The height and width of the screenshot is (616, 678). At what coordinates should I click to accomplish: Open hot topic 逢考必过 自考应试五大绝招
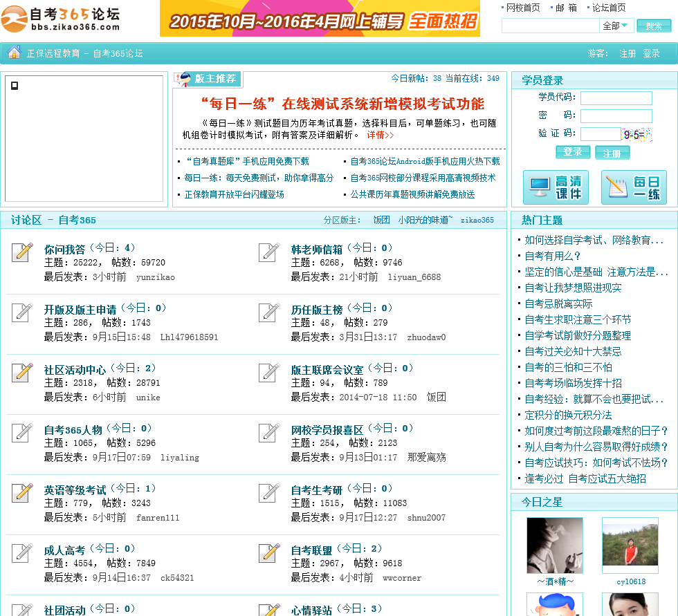pyautogui.click(x=585, y=478)
